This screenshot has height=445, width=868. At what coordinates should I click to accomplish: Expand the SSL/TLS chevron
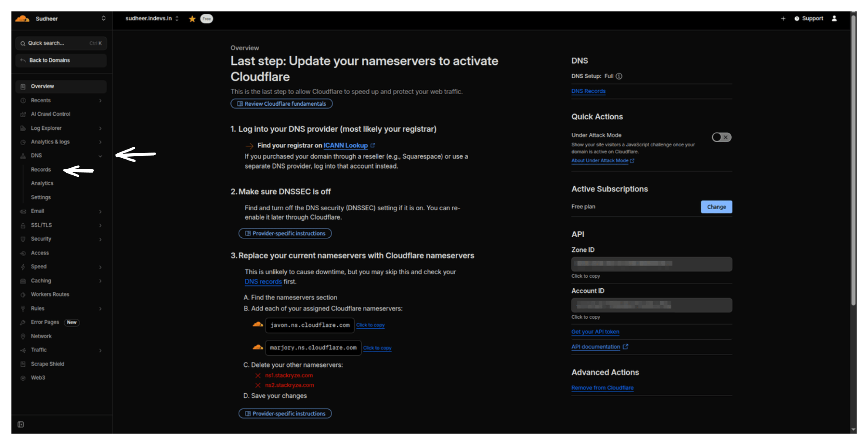point(101,225)
